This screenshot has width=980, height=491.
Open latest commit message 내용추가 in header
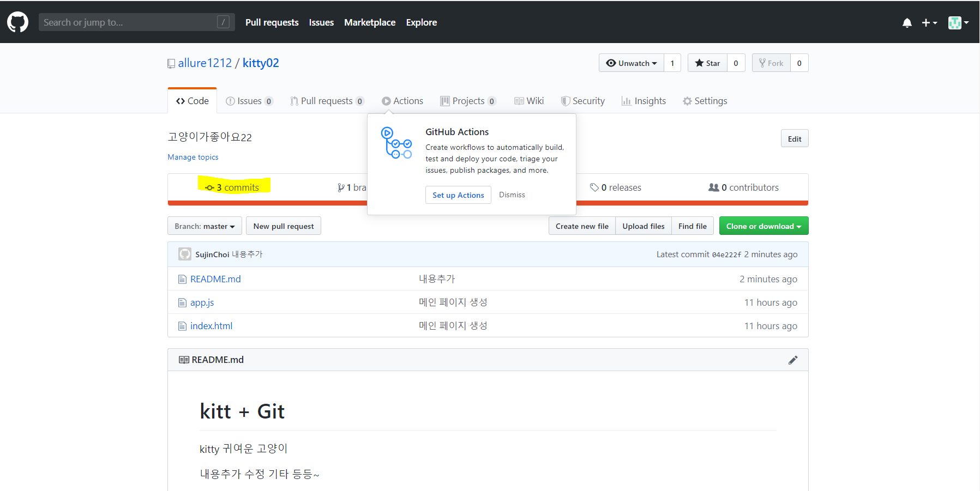point(247,254)
